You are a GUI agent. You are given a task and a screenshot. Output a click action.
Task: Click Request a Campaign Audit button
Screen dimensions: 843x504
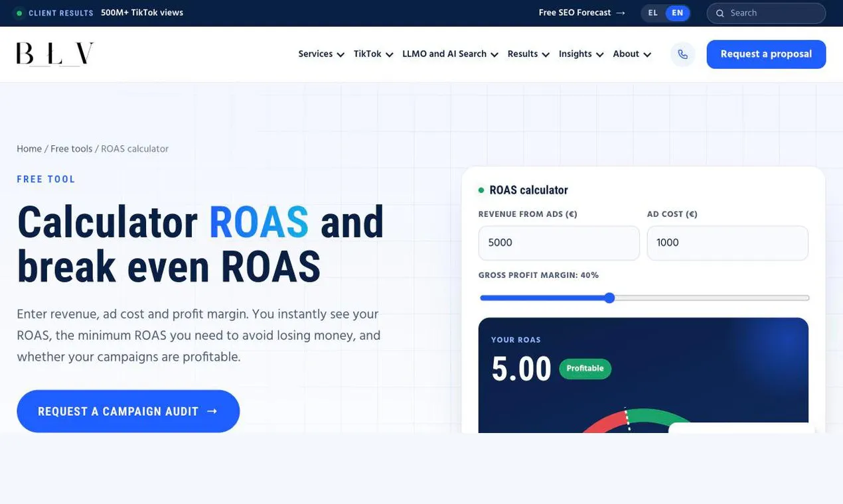(x=128, y=411)
